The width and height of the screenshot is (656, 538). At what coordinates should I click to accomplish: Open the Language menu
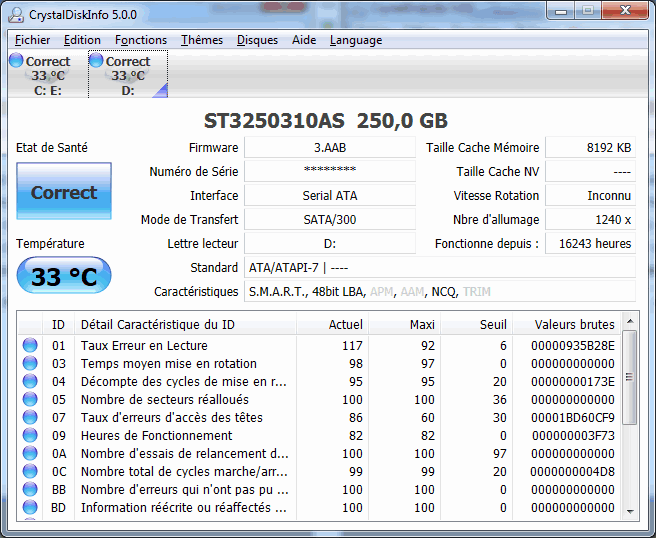coord(355,40)
